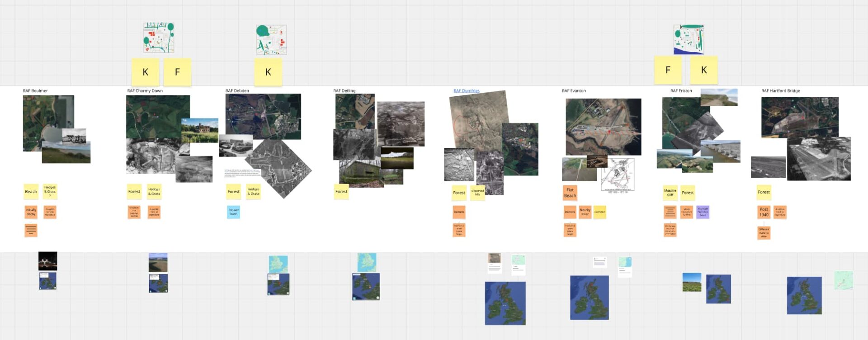This screenshot has height=340, width=868.
Task: Click the RAF Evanton satellite image
Action: click(x=603, y=127)
